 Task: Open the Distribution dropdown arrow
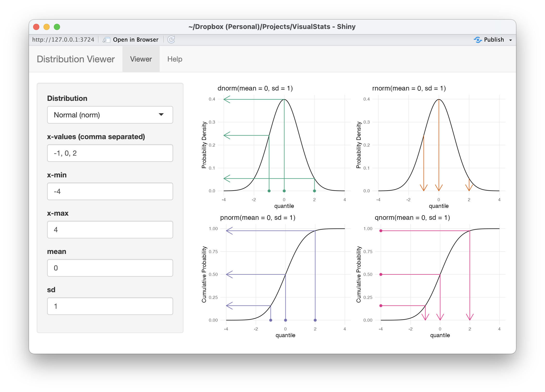pos(161,115)
